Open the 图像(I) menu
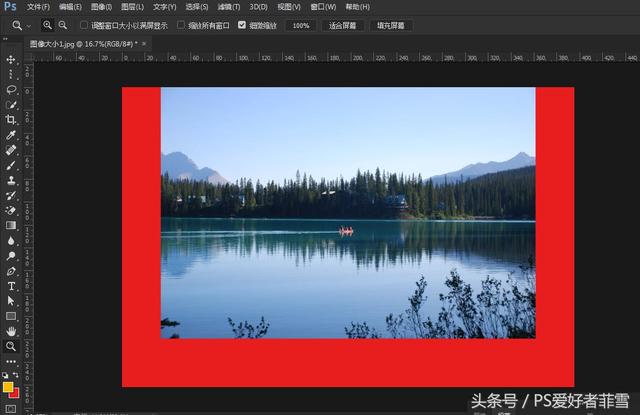Image resolution: width=640 pixels, height=415 pixels. (x=101, y=7)
